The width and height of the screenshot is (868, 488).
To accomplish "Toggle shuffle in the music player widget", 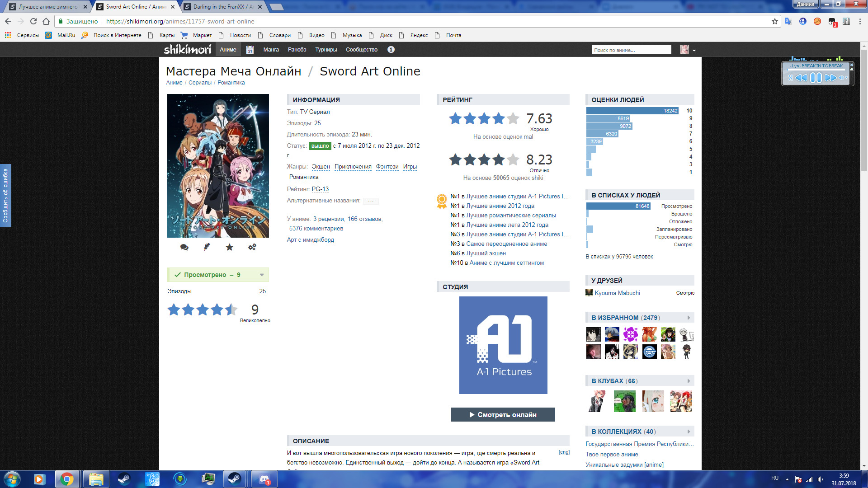I will (x=791, y=78).
